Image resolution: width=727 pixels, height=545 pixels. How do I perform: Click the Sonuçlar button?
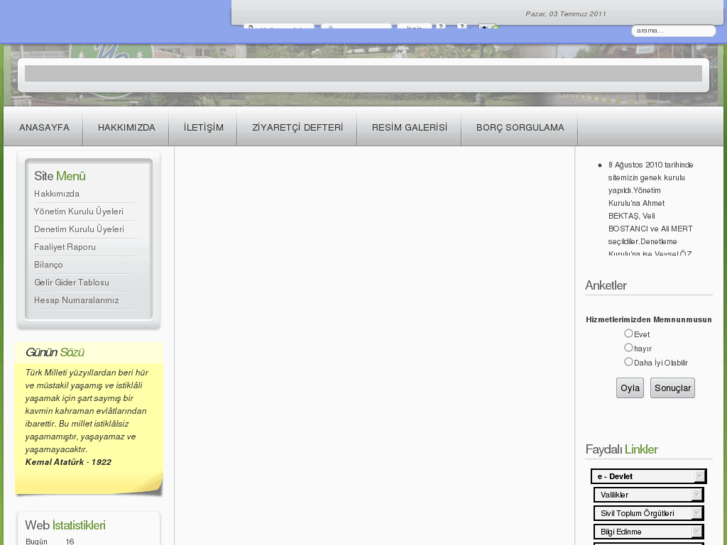(x=672, y=388)
